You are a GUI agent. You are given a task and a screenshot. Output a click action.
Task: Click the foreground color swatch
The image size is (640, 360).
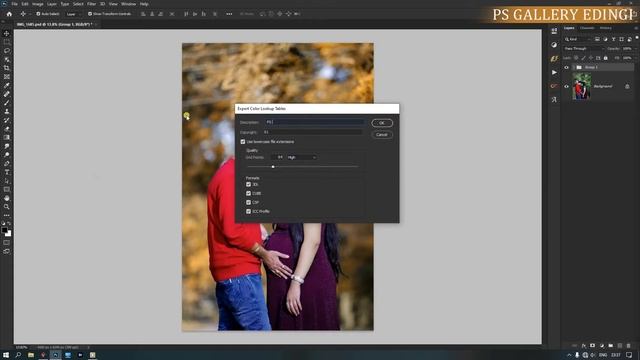4,230
